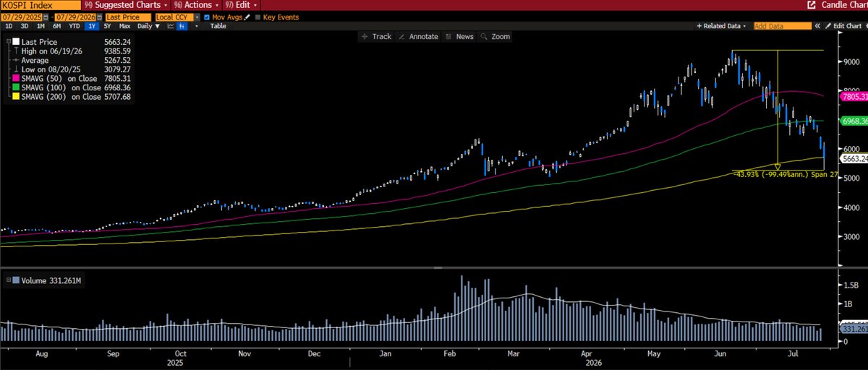Click the 7805.31 SMA 50 axis label
This screenshot has height=370, width=868.
pos(854,95)
